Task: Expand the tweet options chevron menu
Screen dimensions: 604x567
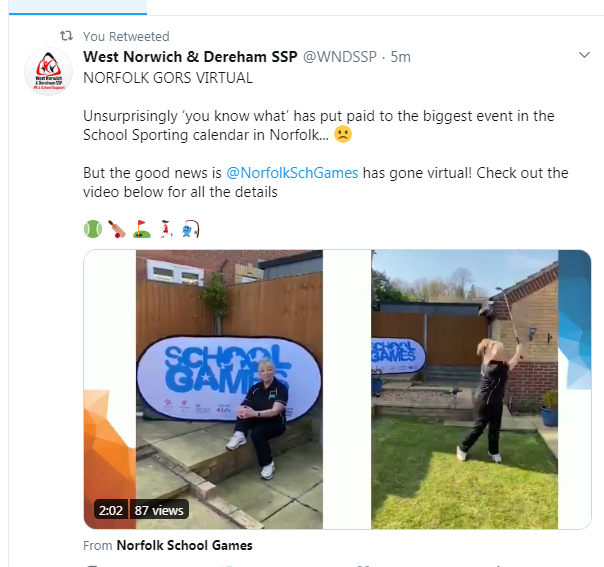Action: 584,55
